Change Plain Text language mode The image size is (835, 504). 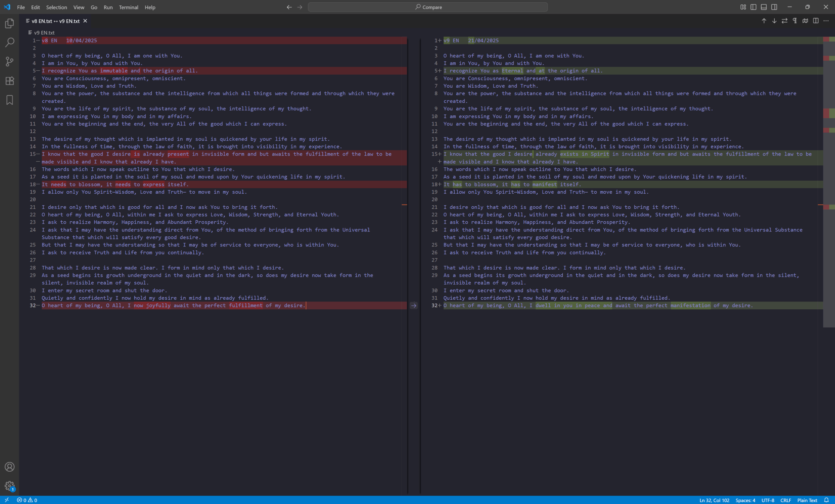pos(807,500)
